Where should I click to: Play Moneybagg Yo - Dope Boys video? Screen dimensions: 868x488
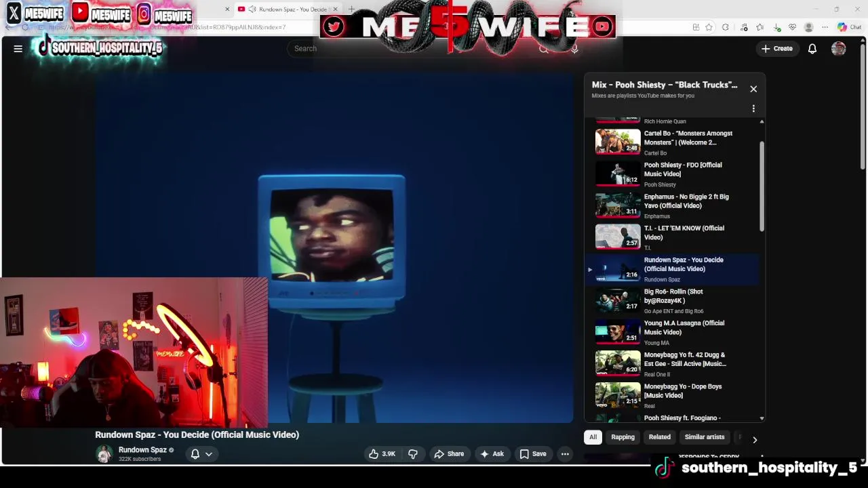(x=671, y=396)
